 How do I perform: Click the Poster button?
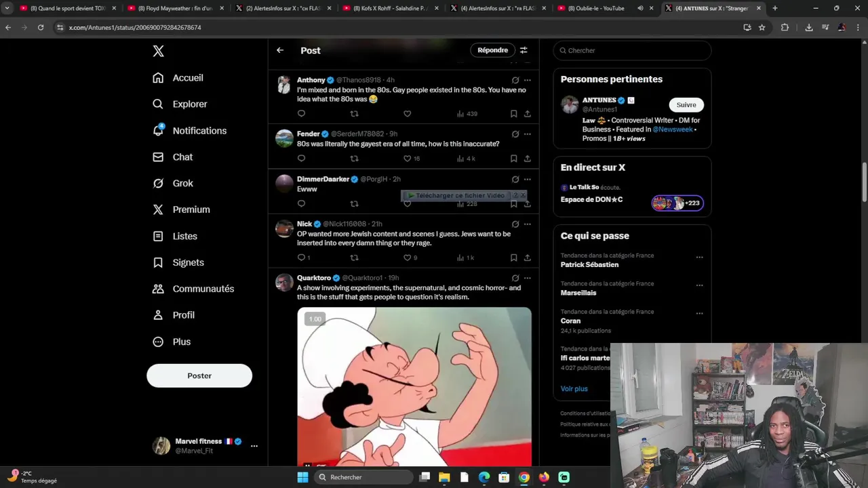[x=199, y=375]
